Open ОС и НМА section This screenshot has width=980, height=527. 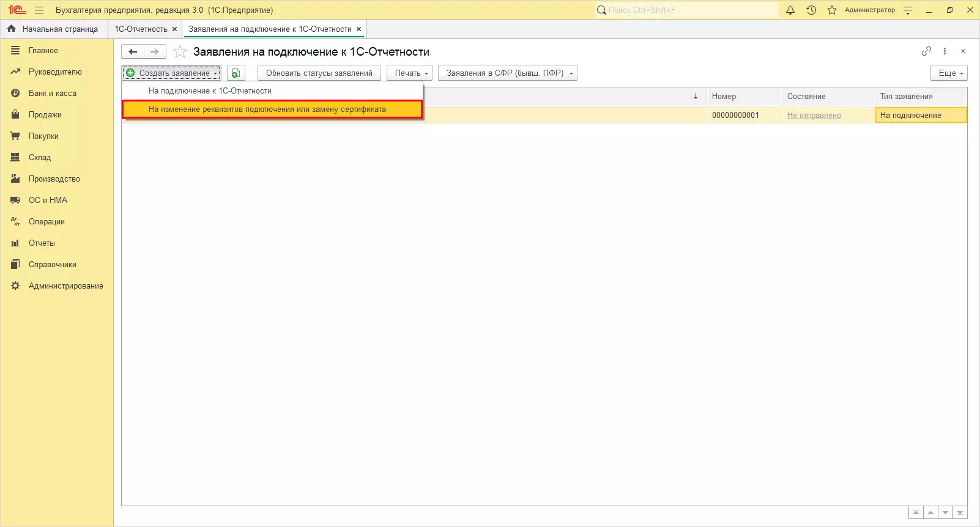[x=56, y=201]
